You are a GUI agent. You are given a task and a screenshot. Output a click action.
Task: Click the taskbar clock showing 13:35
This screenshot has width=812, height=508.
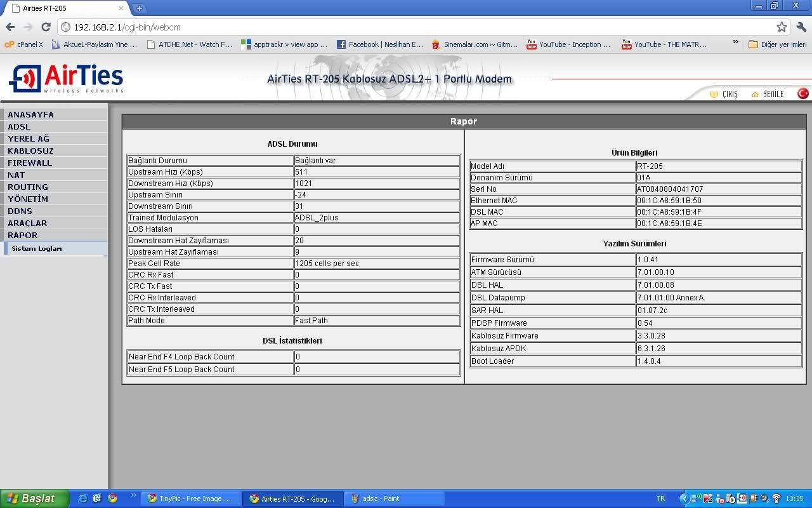pyautogui.click(x=794, y=498)
